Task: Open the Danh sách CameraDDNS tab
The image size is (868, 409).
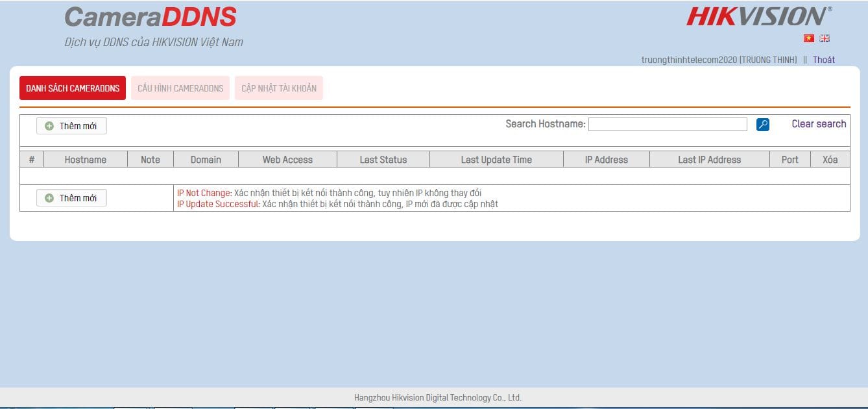Action: click(73, 88)
